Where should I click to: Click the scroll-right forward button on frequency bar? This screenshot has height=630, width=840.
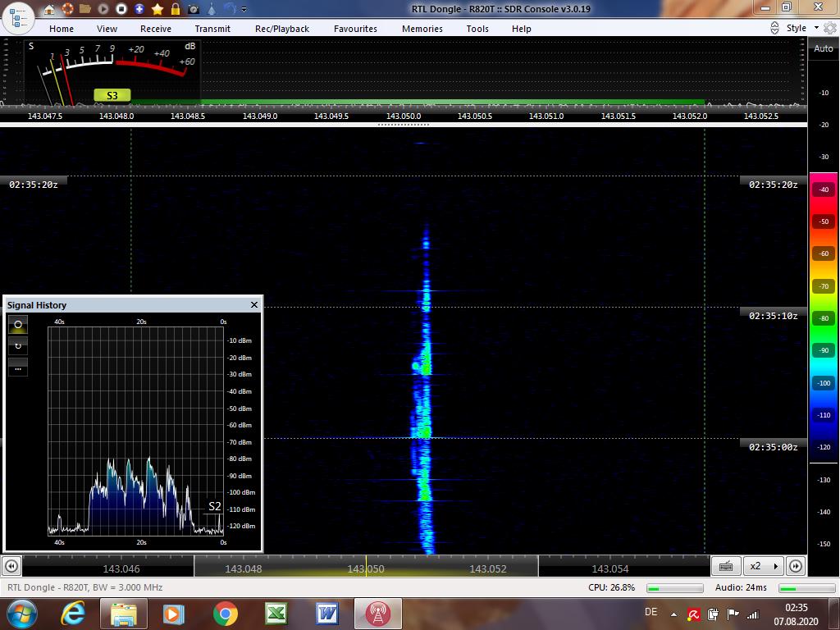coord(796,566)
